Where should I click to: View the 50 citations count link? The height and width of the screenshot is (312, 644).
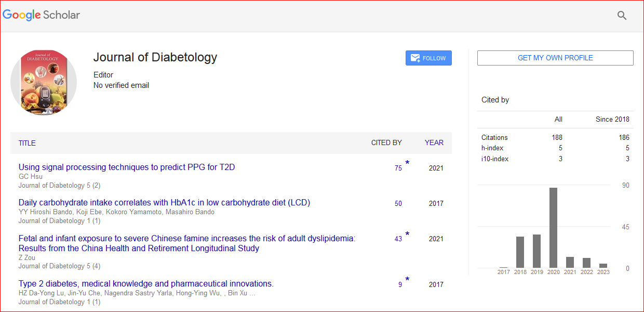coord(398,204)
